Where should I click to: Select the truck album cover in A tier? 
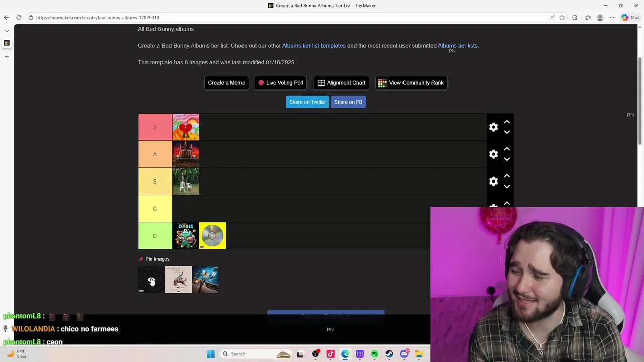pyautogui.click(x=186, y=154)
